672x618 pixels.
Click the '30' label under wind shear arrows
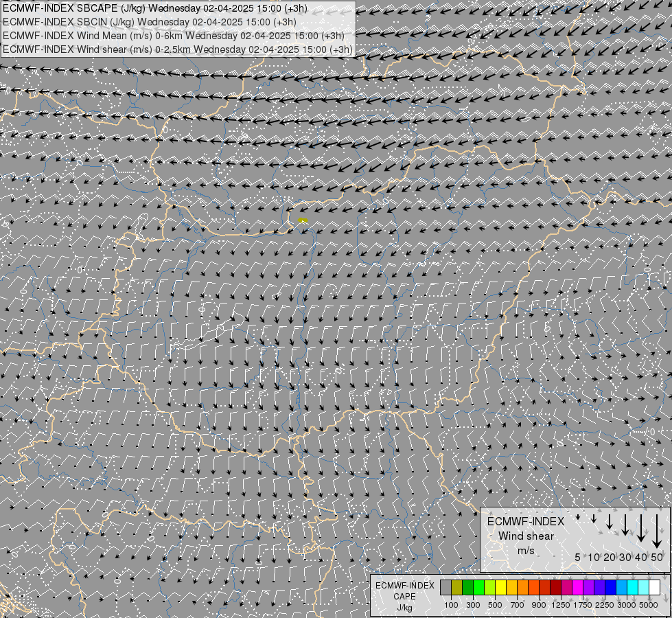[625, 557]
